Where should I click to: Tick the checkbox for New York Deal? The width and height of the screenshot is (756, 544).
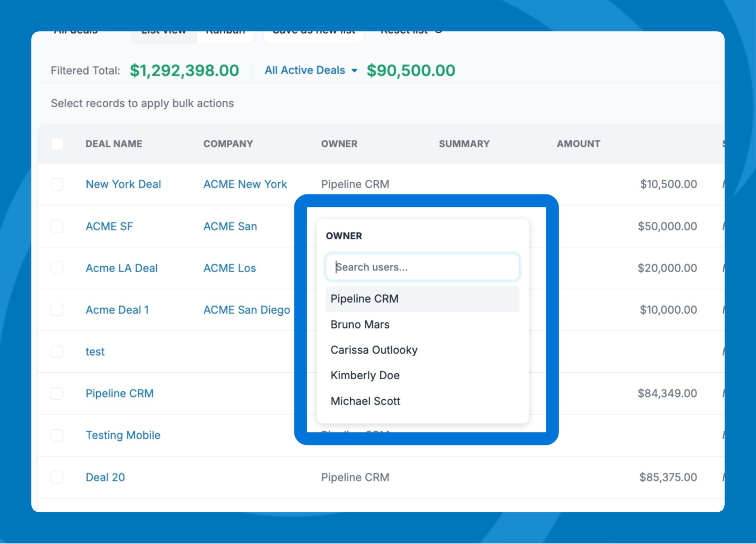coord(57,184)
